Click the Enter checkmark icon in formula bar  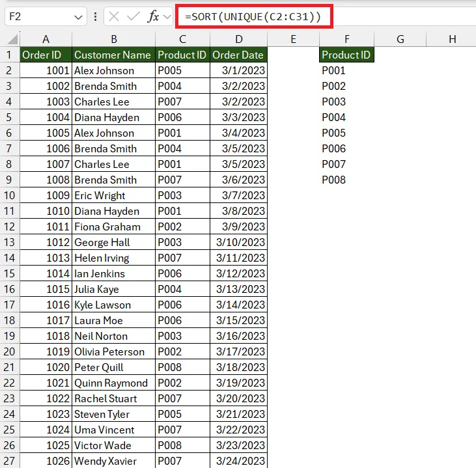click(x=132, y=17)
